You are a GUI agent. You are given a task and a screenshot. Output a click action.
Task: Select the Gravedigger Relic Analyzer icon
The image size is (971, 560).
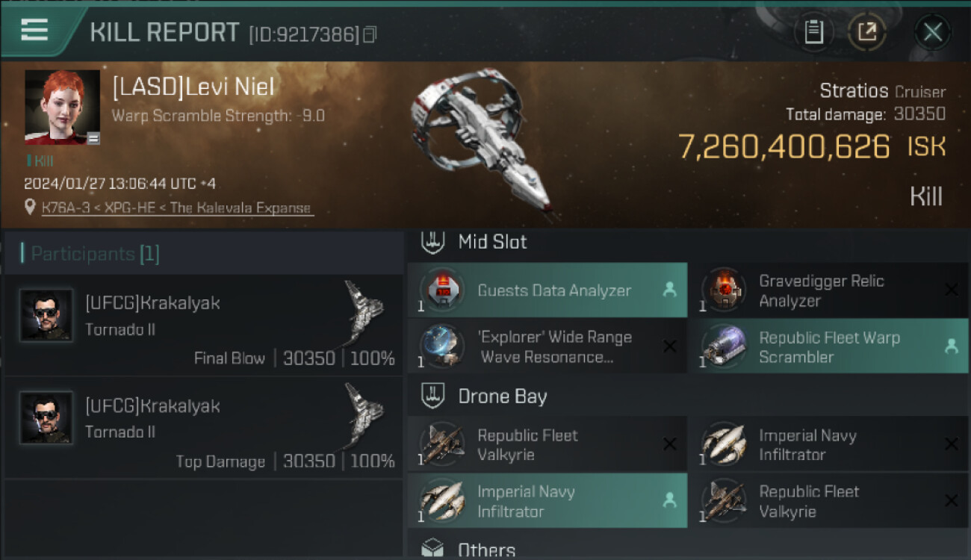[x=723, y=290]
